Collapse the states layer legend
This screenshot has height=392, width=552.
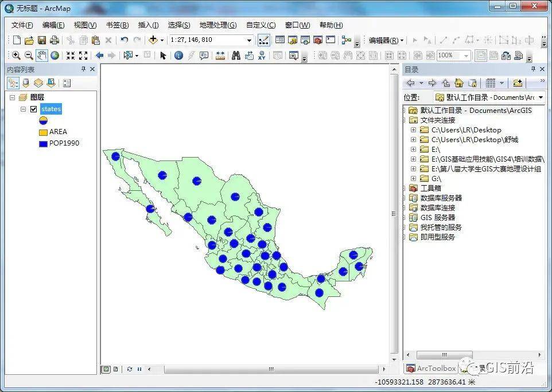(23, 109)
